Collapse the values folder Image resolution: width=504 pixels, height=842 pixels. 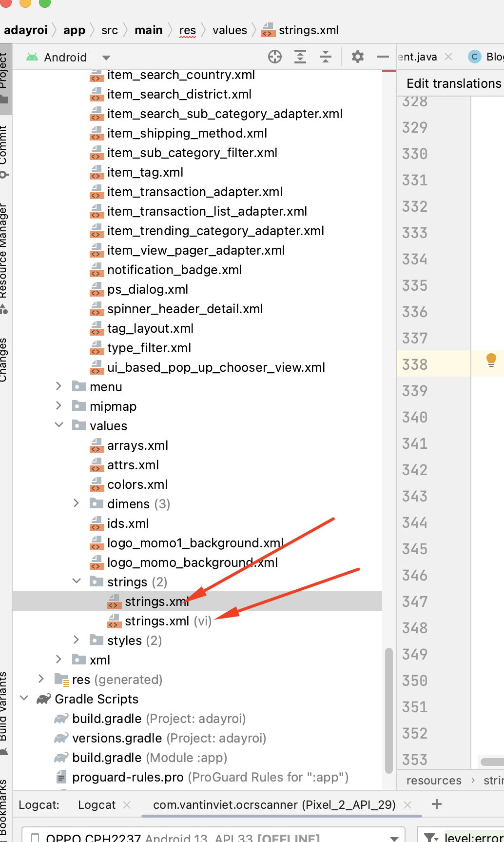click(x=59, y=425)
